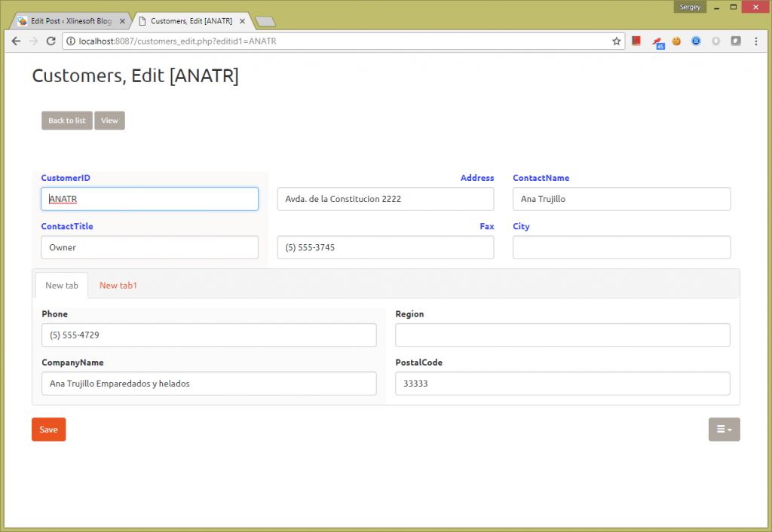Click the cookie extension icon
Viewport: 772px width, 532px height.
[676, 41]
